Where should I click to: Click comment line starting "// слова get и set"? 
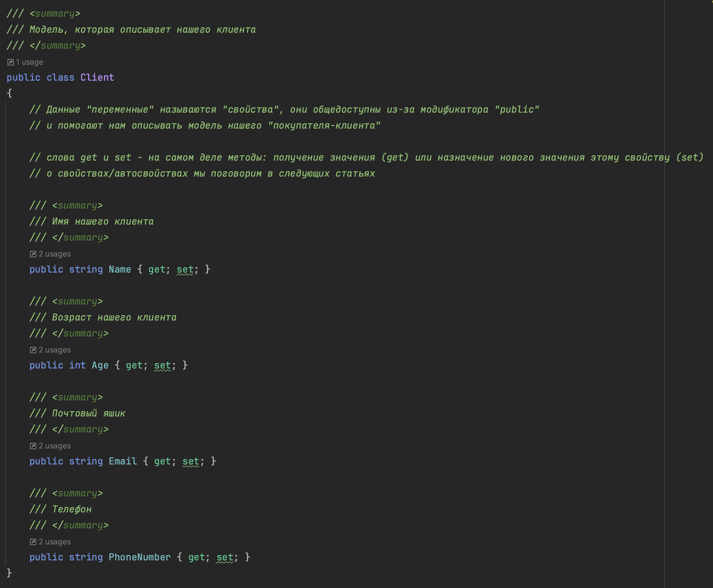click(367, 157)
